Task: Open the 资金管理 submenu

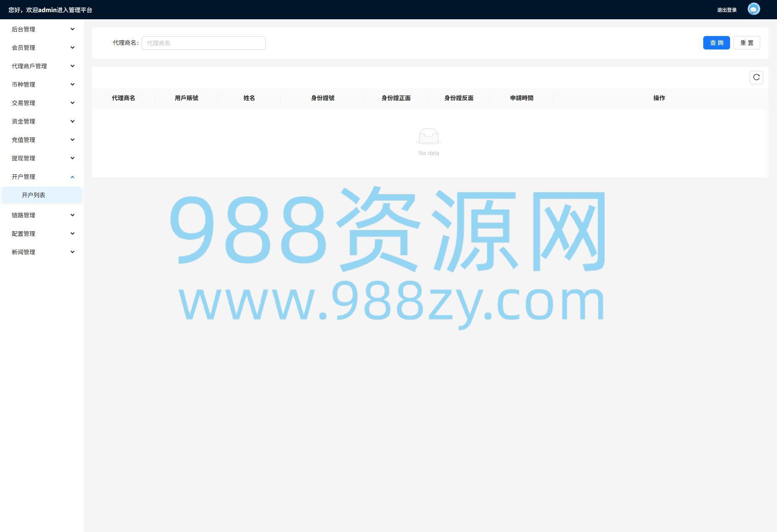Action: (42, 121)
